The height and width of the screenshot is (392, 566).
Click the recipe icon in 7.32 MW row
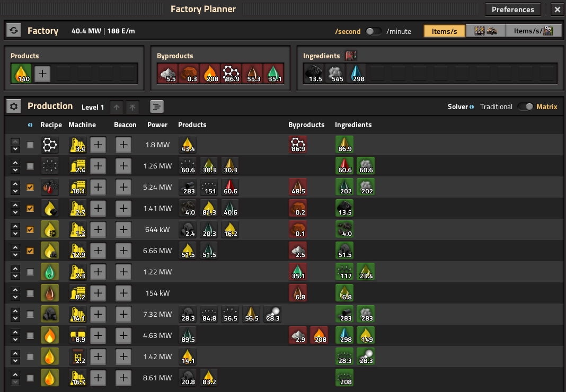pos(50,314)
